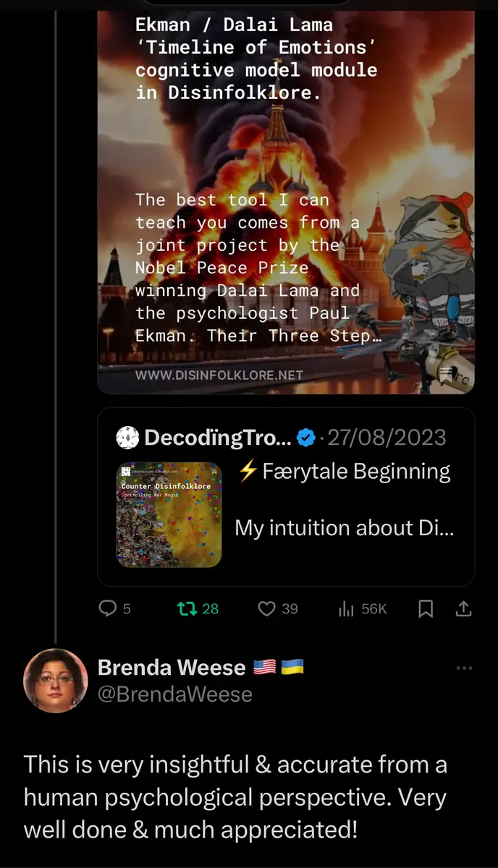This screenshot has height=868, width=498.
Task: Click the 56K view count
Action: (374, 609)
